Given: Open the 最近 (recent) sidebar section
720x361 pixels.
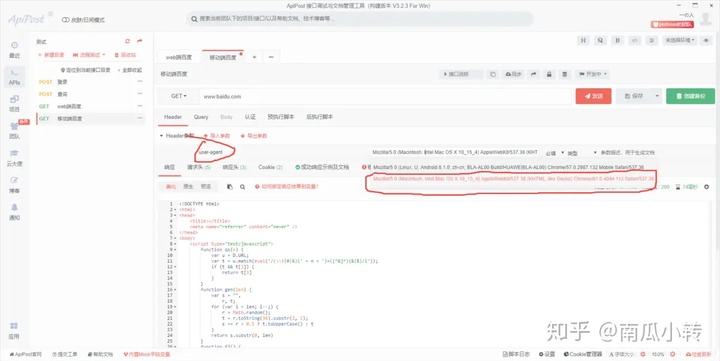Looking at the screenshot, I should (x=15, y=50).
